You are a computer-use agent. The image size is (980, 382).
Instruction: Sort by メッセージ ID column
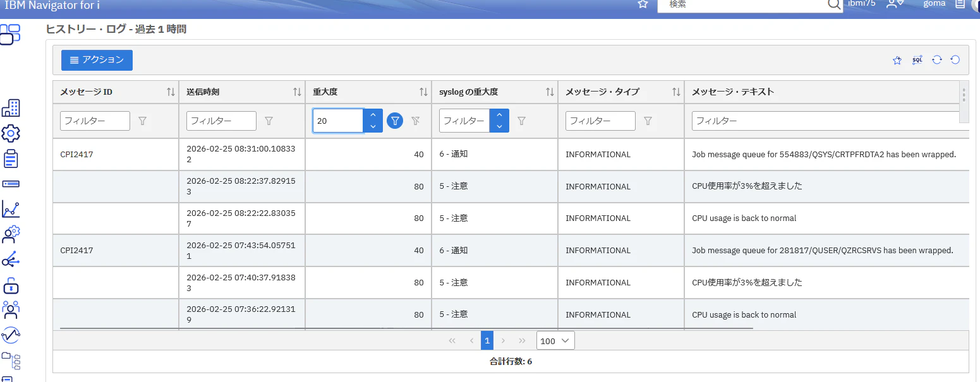171,92
